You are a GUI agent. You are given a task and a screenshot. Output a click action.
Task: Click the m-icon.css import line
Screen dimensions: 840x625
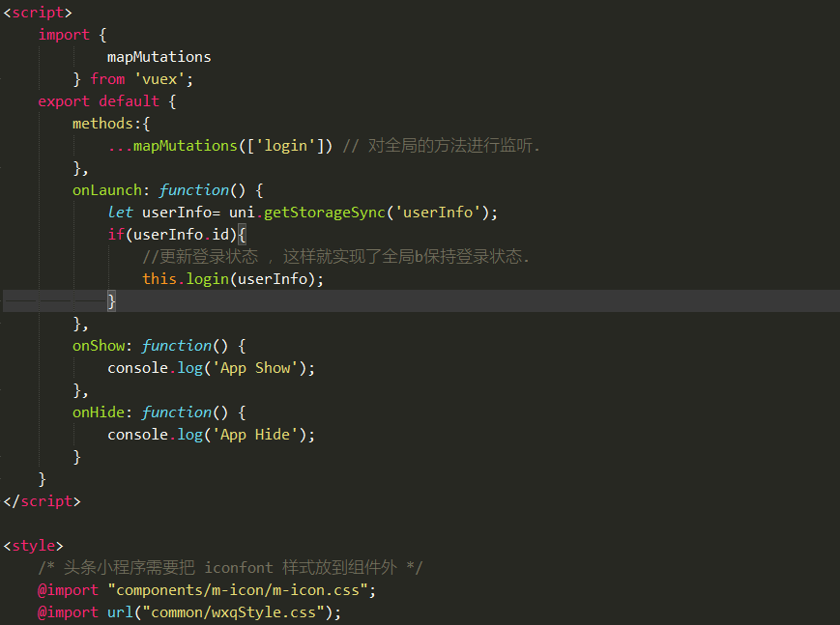[207, 590]
